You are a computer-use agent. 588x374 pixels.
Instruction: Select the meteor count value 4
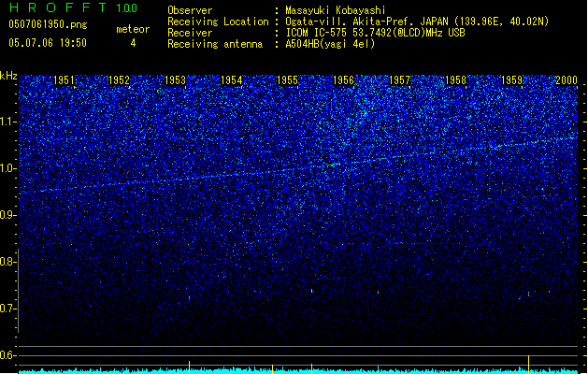pyautogui.click(x=133, y=43)
